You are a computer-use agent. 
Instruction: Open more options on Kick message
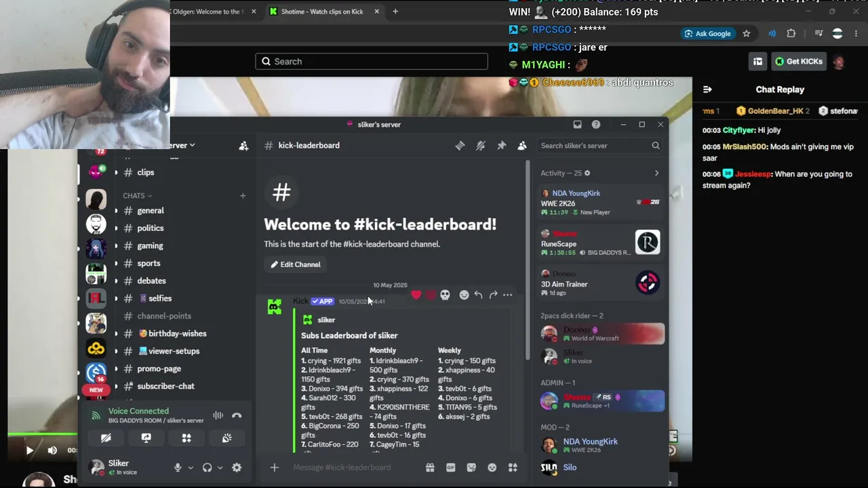click(x=507, y=295)
